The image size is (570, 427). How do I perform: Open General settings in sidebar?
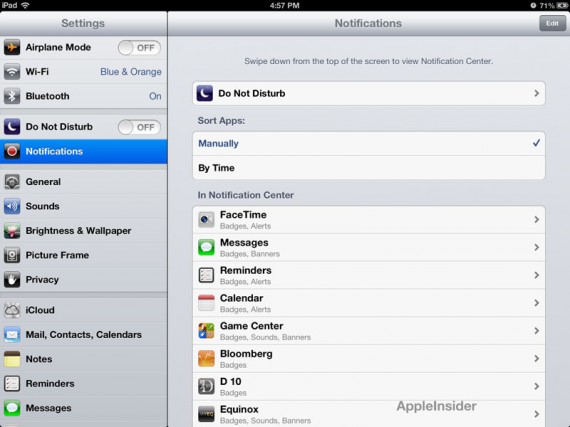(84, 182)
